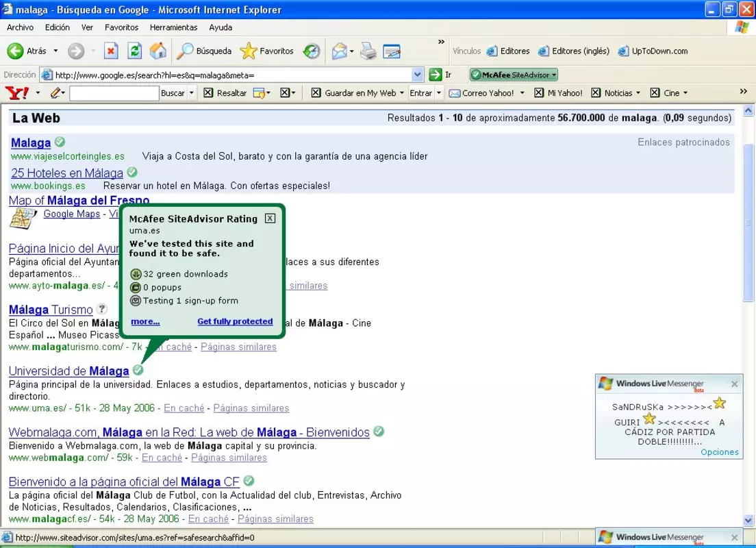
Task: Open En caché link for www.uma.es
Action: [x=184, y=408]
